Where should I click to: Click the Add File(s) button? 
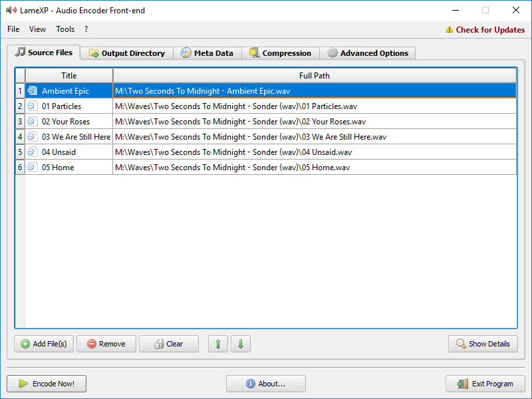tap(44, 344)
